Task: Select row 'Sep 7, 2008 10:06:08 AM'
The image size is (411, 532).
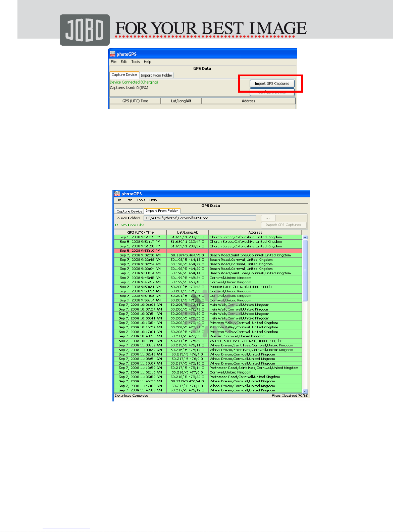Action: pyautogui.click(x=208, y=305)
